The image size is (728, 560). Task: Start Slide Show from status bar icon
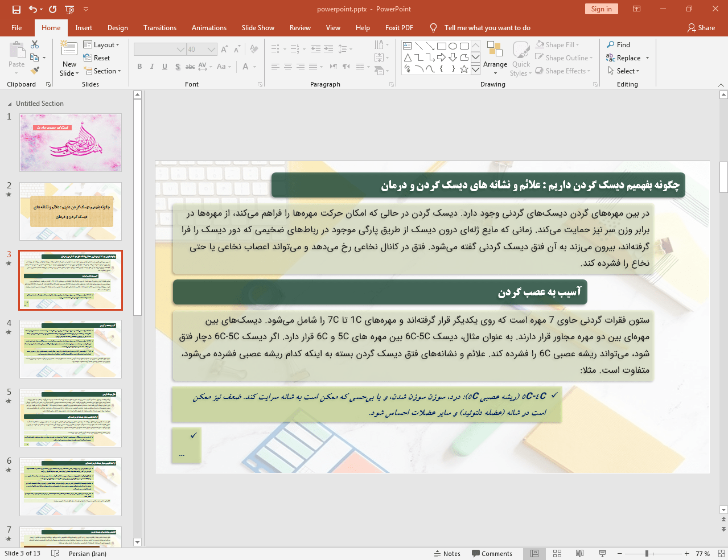602,554
